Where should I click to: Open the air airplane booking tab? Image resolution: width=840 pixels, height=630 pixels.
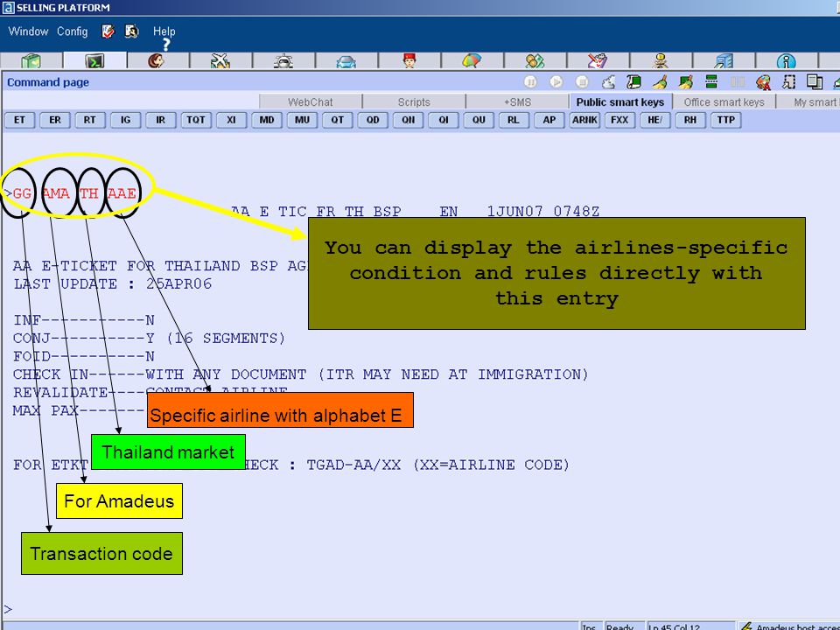tap(220, 60)
